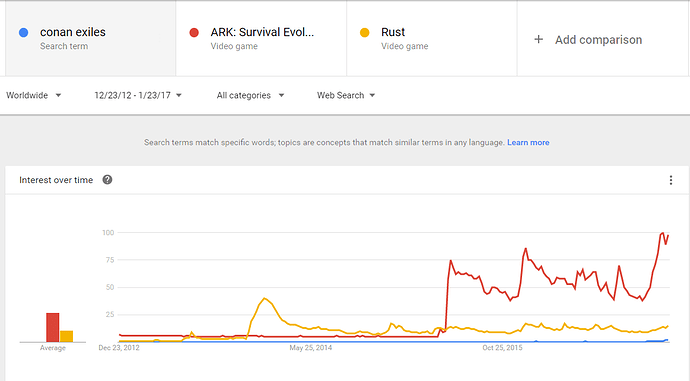Screen dimensions: 690x381
Task: Click the yellow Rust line's peak in early 2014
Action: (264, 299)
